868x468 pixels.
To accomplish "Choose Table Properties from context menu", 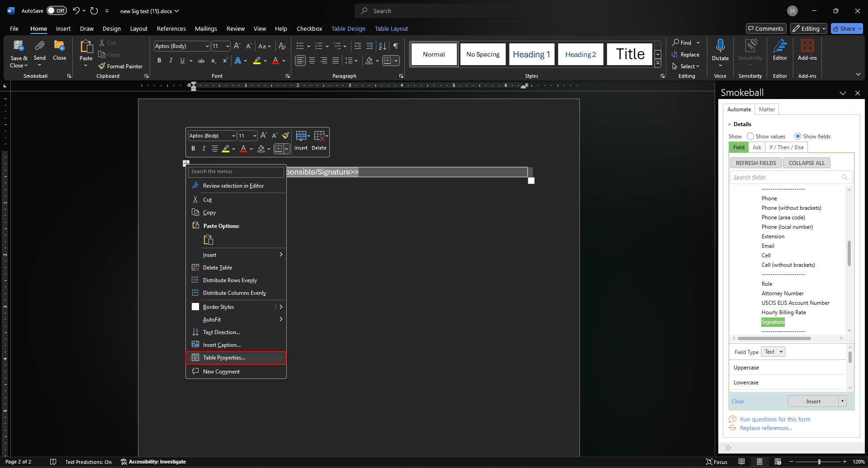I will coord(224,358).
